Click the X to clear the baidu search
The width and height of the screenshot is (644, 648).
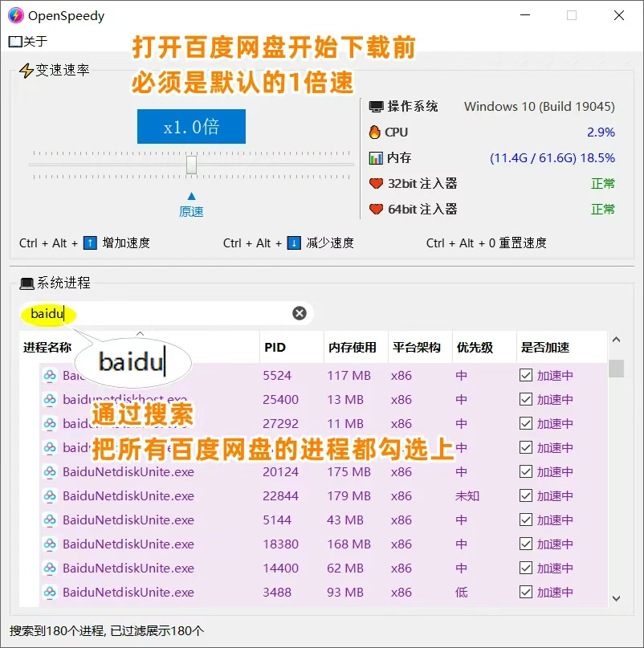(300, 313)
